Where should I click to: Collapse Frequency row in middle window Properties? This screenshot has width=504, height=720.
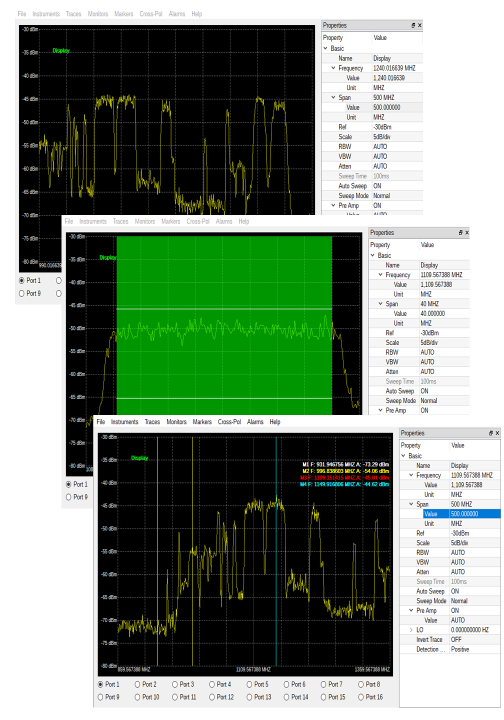pyautogui.click(x=381, y=275)
